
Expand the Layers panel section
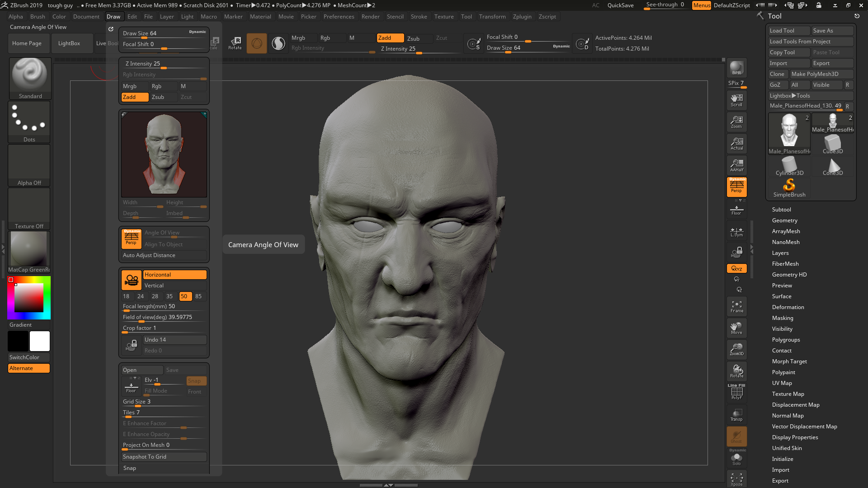click(780, 253)
